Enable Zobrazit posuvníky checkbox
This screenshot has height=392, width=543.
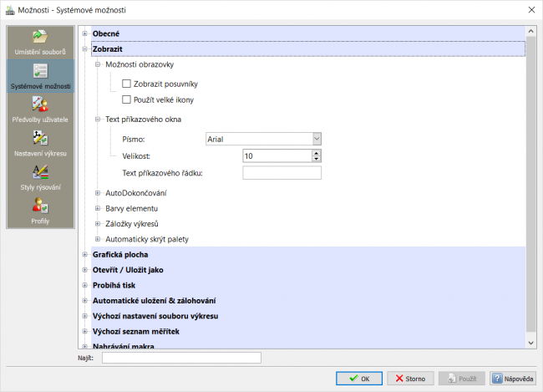coord(126,84)
